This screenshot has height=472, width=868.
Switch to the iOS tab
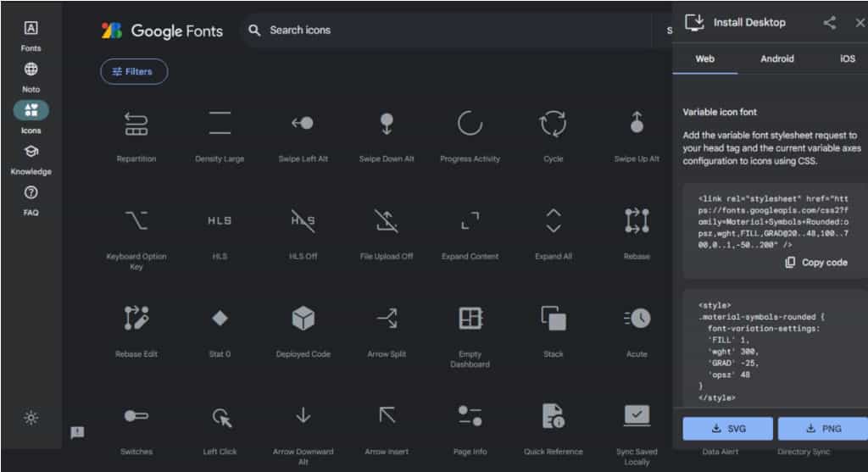point(847,58)
